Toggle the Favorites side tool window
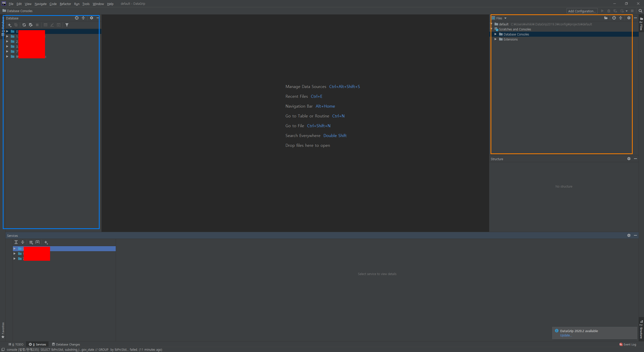This screenshot has width=644, height=352. coord(3,330)
